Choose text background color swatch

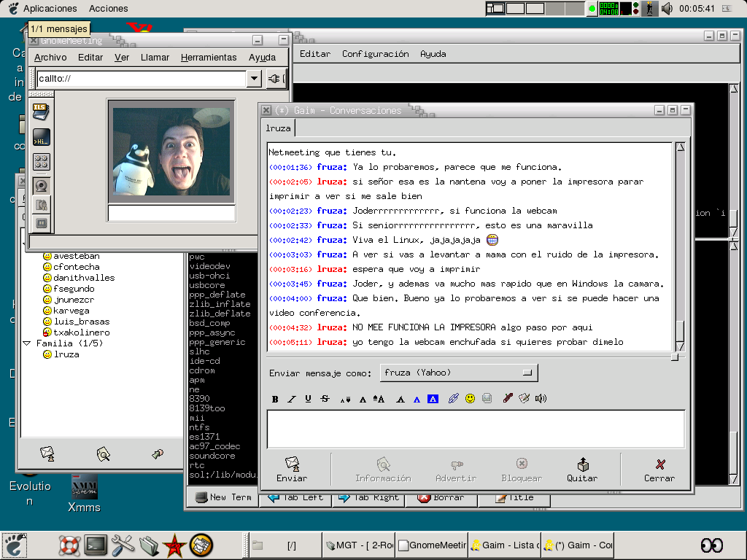pos(433,399)
